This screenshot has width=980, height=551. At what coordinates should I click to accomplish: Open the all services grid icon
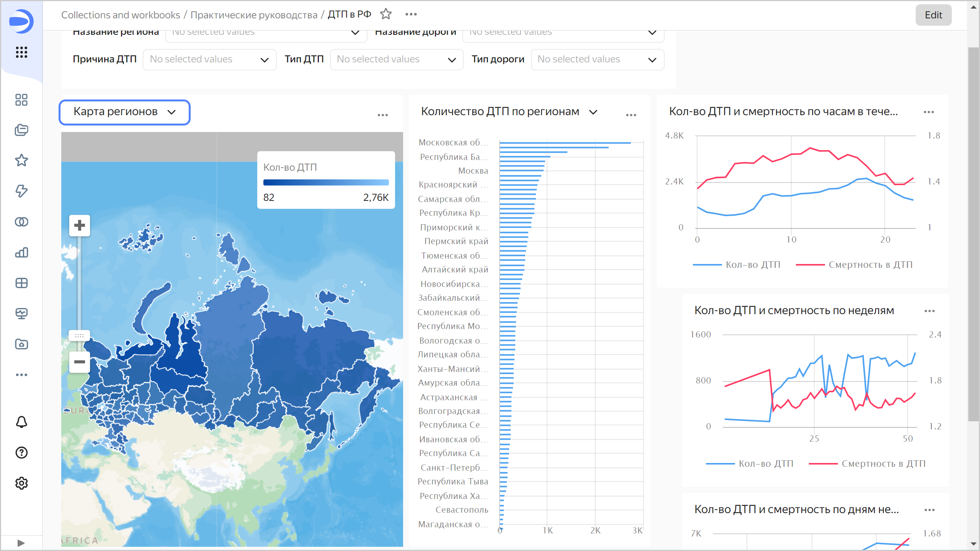click(21, 52)
